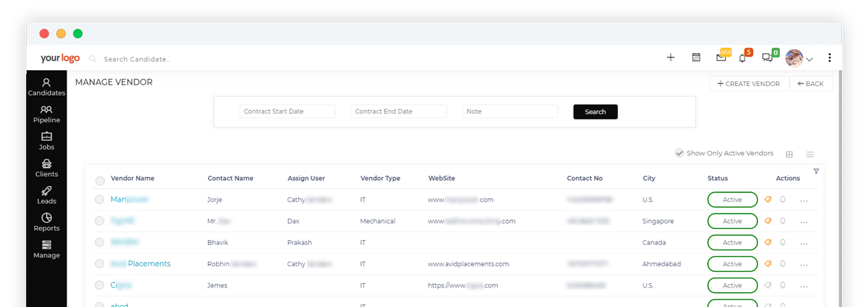This screenshot has height=307, width=868.
Task: Select the vendor row for Bhavik
Action: coord(99,242)
